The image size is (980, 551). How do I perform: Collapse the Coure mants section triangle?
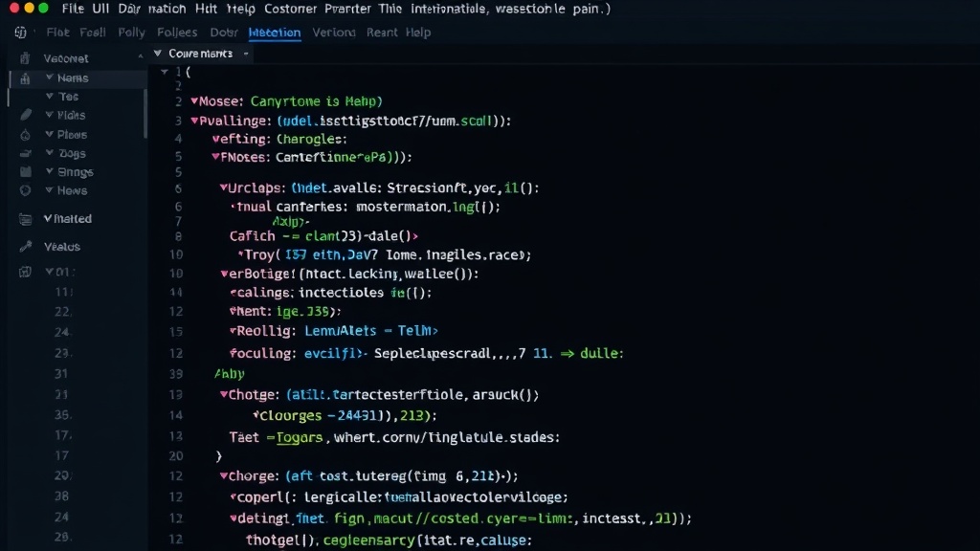click(x=158, y=54)
